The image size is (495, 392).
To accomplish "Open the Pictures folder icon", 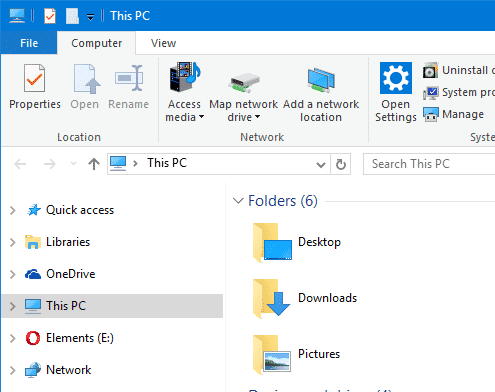I will [272, 354].
